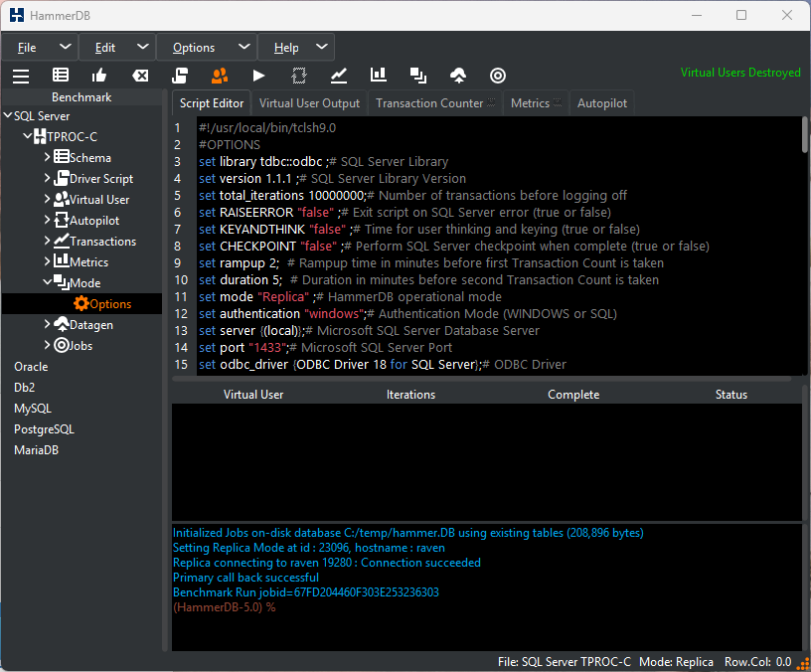Open the Edit menu
Screen dimensions: 811x672
pyautogui.click(x=117, y=47)
